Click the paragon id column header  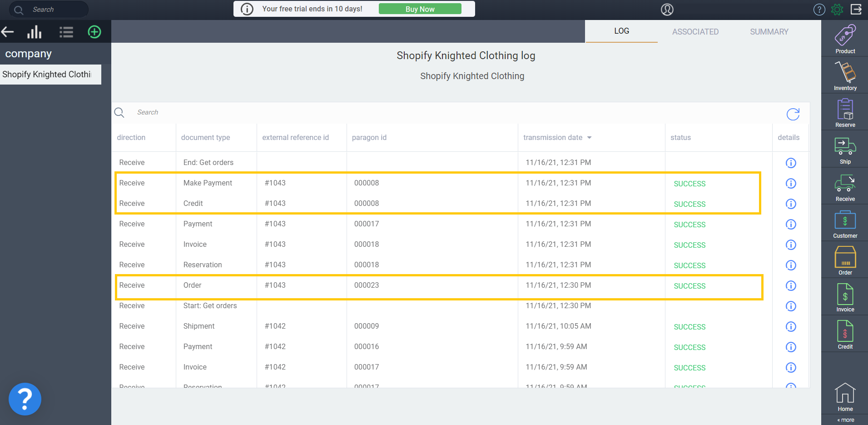(369, 137)
